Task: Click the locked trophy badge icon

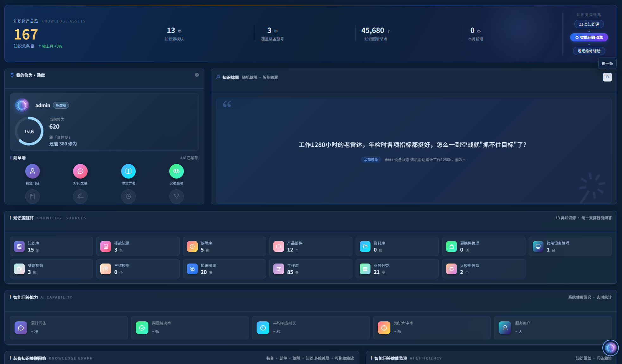Action: [177, 196]
